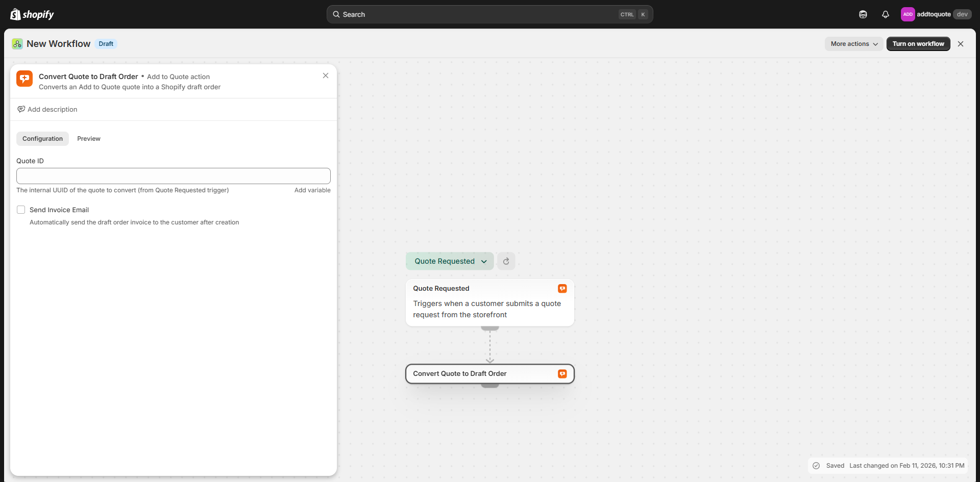Screen dimensions: 980x482
Task: Select the Configuration tab
Action: [42, 138]
